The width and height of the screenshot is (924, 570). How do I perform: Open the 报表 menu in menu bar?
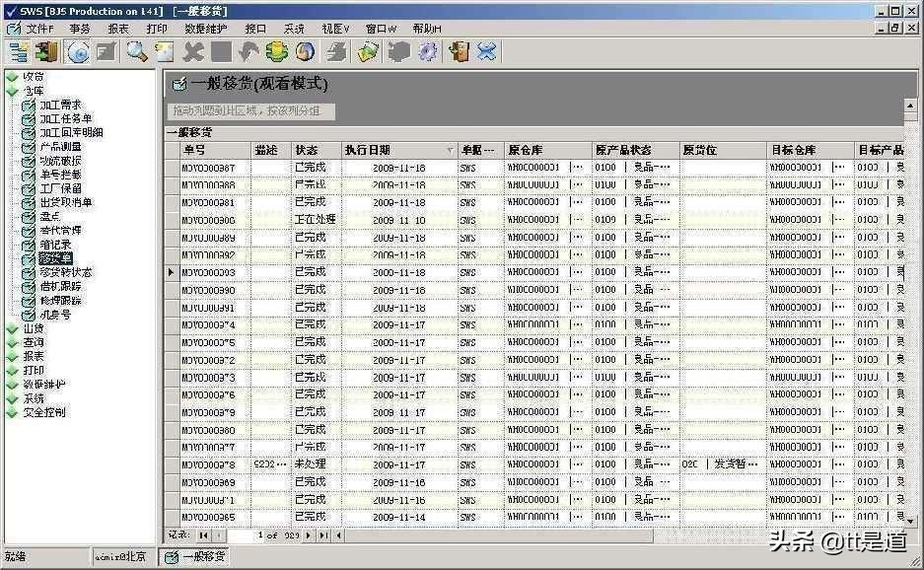pyautogui.click(x=118, y=29)
